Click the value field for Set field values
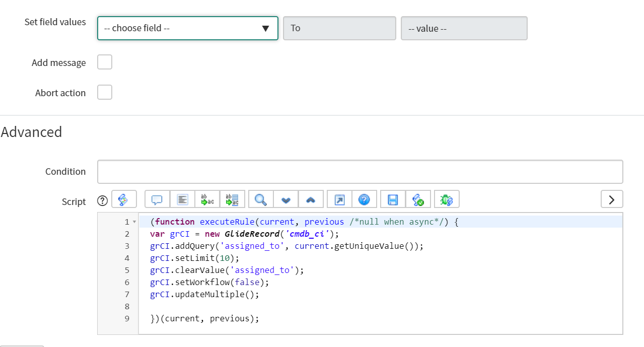This screenshot has height=347, width=644. [x=464, y=28]
